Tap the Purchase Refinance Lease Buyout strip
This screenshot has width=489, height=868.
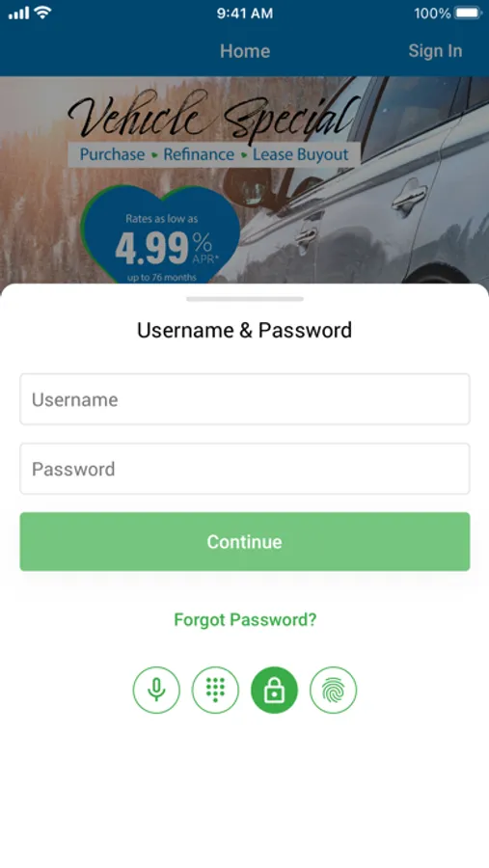pos(214,154)
